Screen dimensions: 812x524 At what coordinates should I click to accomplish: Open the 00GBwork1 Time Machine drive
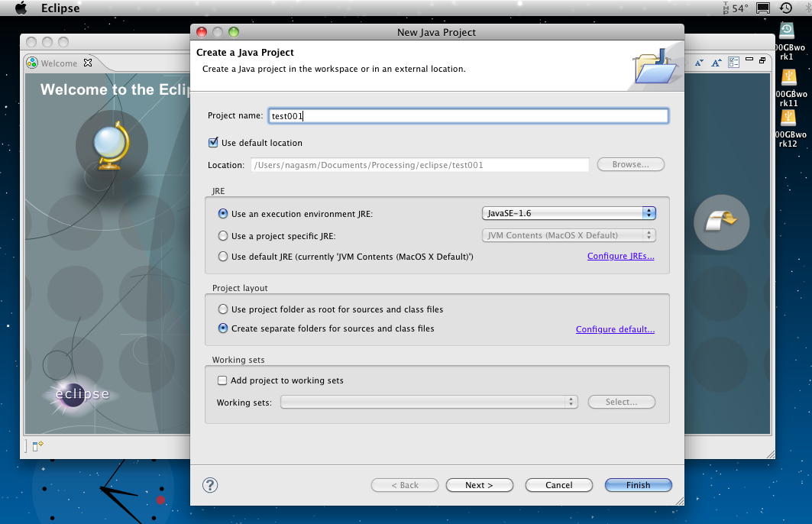(787, 41)
